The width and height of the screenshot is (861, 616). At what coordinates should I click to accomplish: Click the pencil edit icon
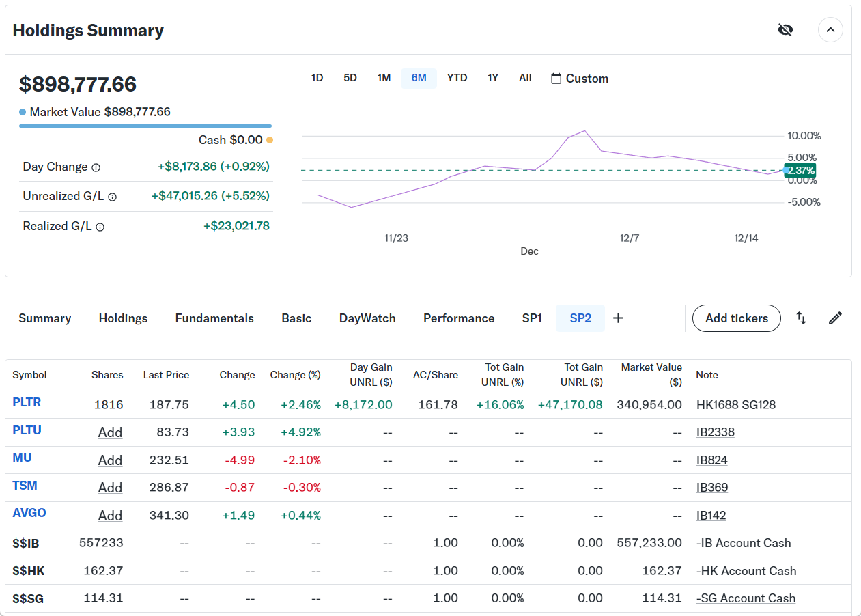tap(835, 318)
